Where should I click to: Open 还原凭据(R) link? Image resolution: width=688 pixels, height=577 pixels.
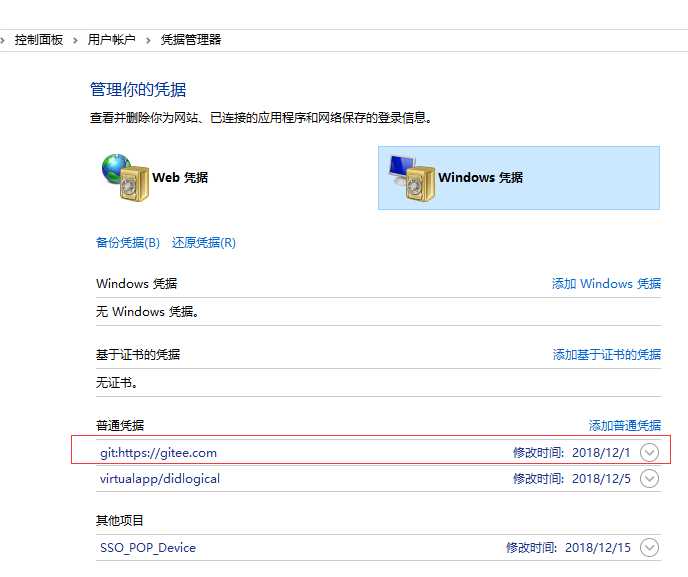pos(204,243)
